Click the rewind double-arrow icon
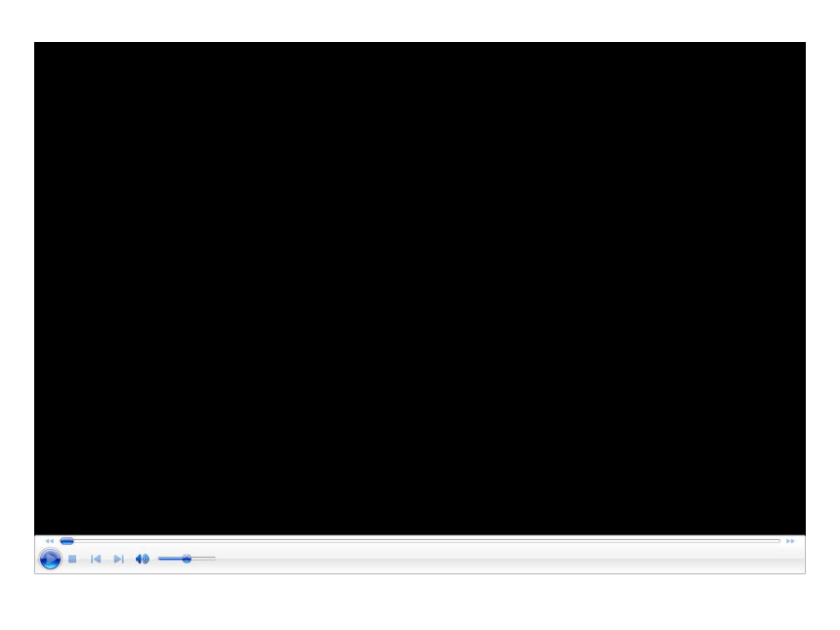Viewport: 840px width, 630px height. click(x=49, y=541)
